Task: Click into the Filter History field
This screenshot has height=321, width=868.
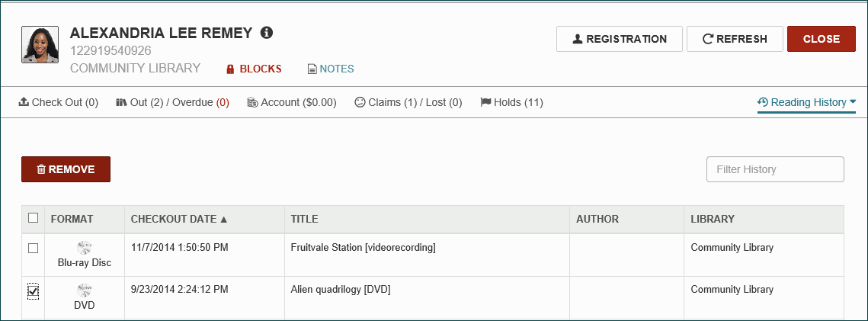Action: coord(775,169)
